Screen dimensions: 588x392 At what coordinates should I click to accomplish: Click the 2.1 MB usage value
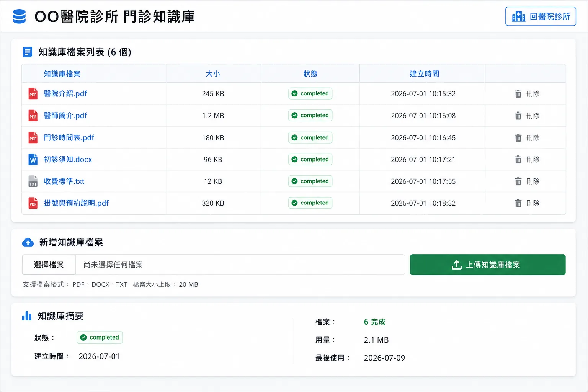coord(376,340)
